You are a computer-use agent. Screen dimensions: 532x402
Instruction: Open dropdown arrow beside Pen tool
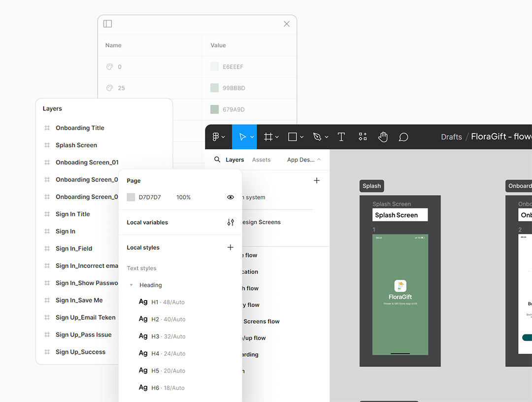pos(327,137)
